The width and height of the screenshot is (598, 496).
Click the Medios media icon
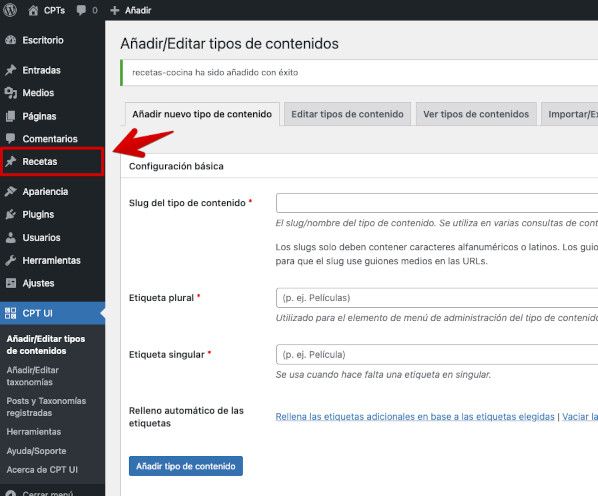tap(11, 93)
